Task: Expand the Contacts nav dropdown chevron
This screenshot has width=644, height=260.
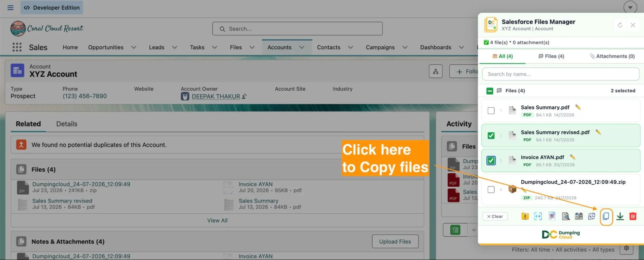Action: tap(351, 47)
